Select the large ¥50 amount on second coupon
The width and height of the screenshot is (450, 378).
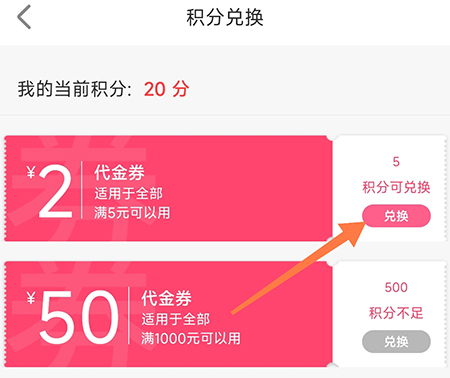pyautogui.click(x=79, y=317)
